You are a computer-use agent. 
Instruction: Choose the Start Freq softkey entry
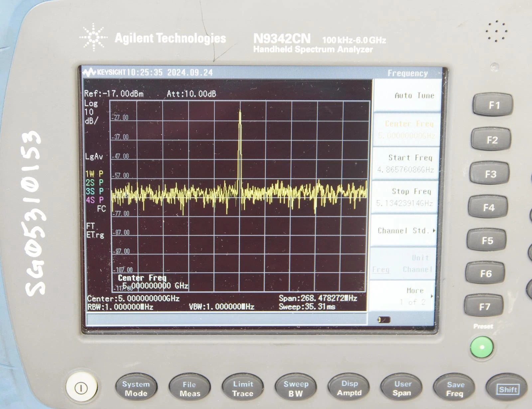(405, 163)
